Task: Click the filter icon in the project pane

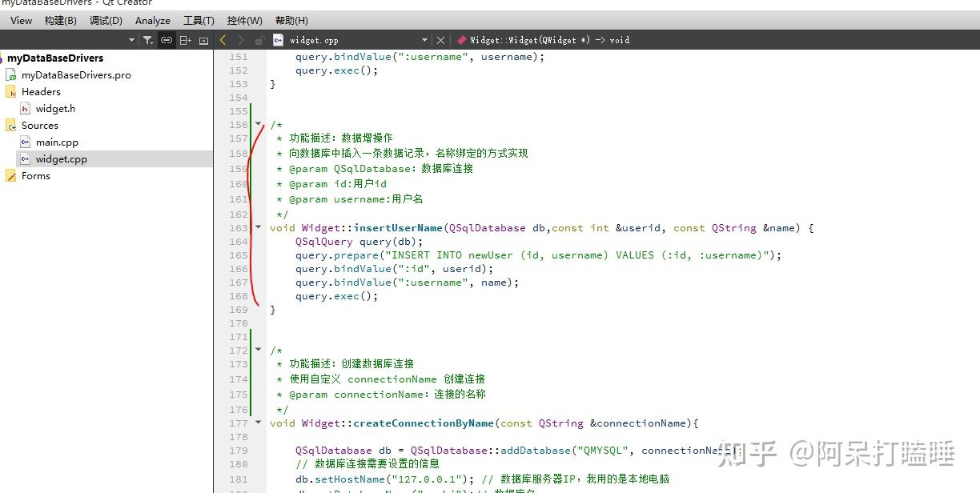Action: (x=149, y=39)
